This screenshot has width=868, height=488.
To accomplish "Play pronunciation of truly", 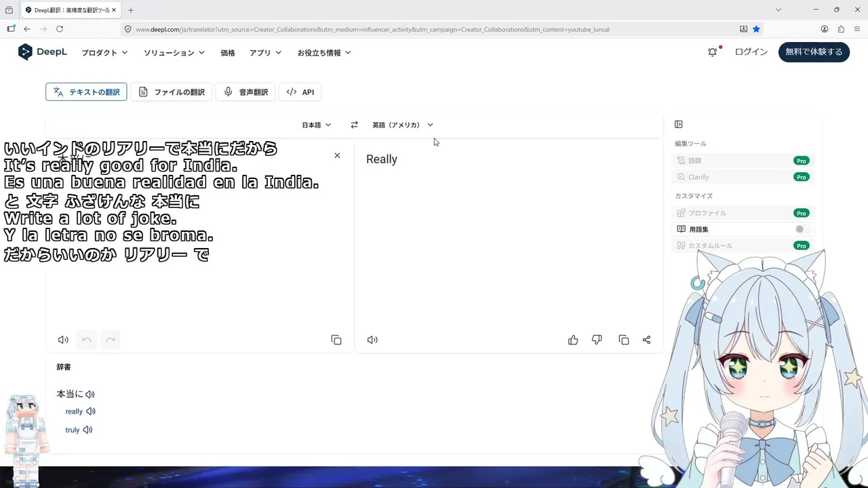I will click(x=87, y=430).
